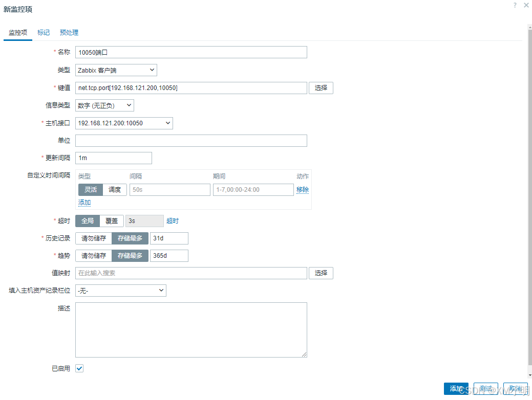
Task: Open the 超时 link
Action: coord(173,220)
